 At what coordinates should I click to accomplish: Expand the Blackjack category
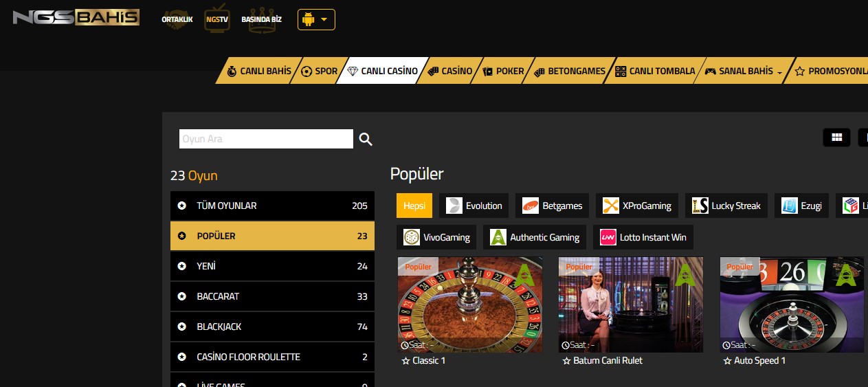(272, 327)
